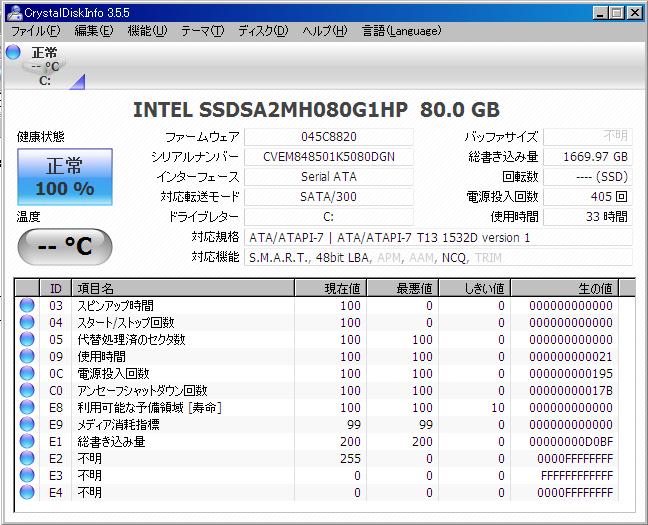
Task: Click the 項目名 column header
Action: pyautogui.click(x=183, y=288)
